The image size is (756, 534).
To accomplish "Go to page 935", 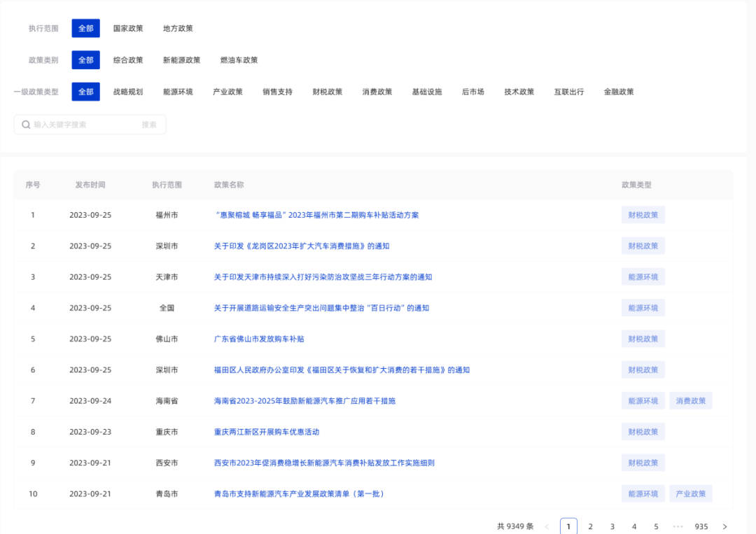I will coord(701,526).
